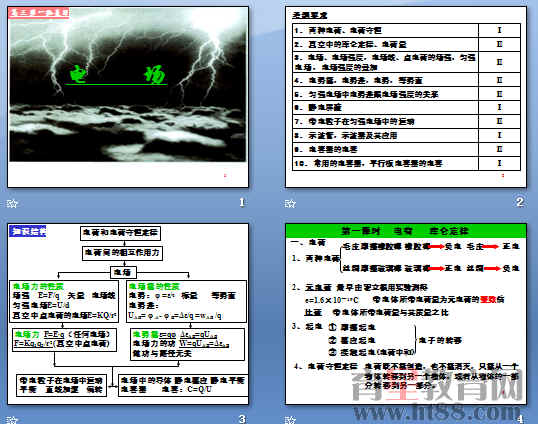Select the exam requirements table slide

(406, 97)
